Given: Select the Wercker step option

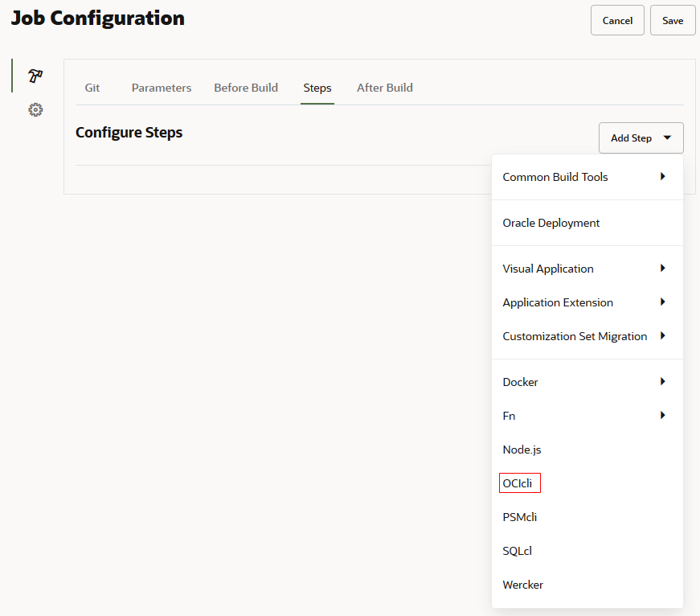Looking at the screenshot, I should pyautogui.click(x=522, y=585).
